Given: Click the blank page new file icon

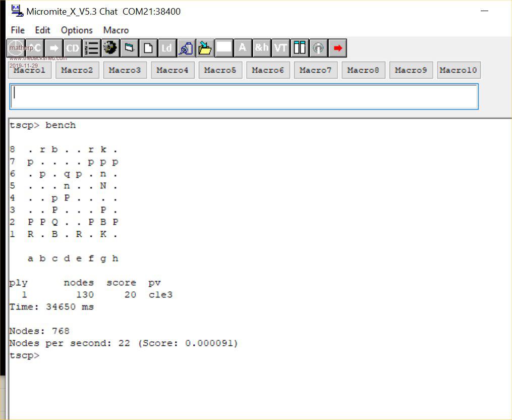Looking at the screenshot, I should pyautogui.click(x=148, y=48).
